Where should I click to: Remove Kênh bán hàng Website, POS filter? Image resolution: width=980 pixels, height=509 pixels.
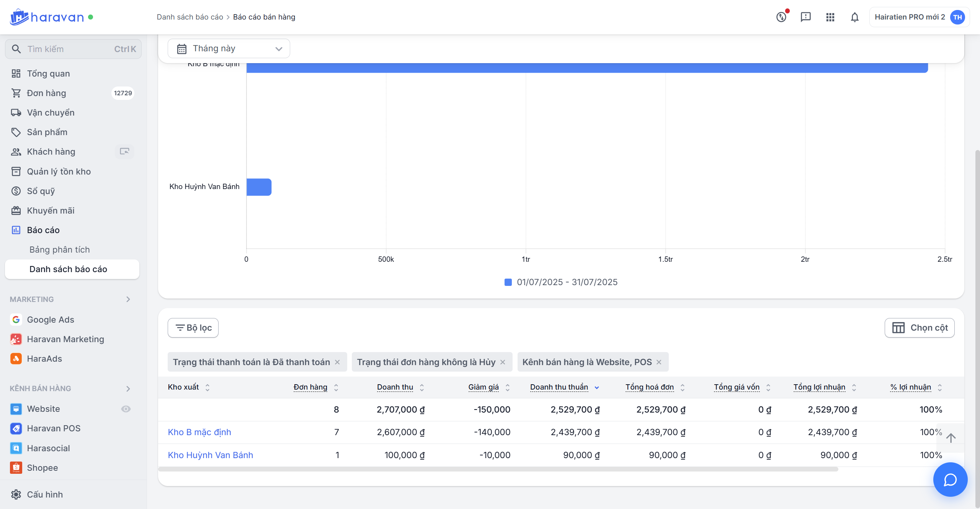[x=659, y=362]
